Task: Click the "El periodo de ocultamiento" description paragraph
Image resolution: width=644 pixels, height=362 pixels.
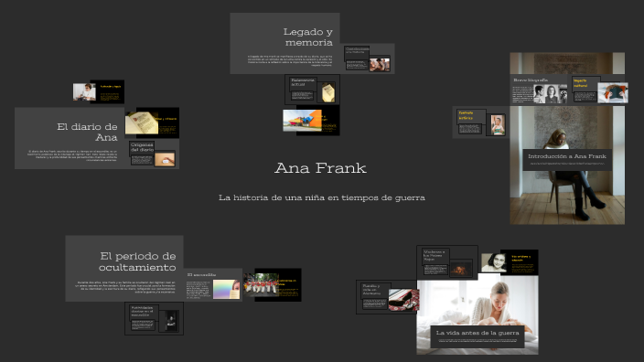Action: click(126, 287)
